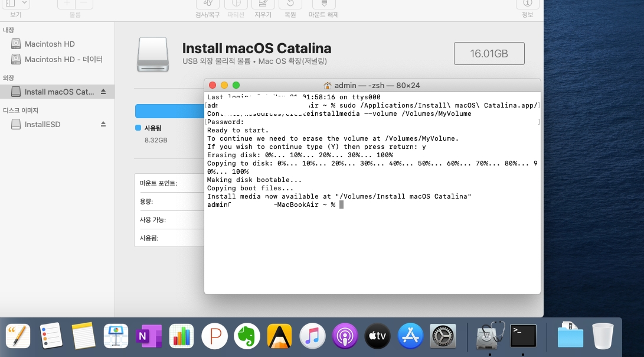Open App Store in the Dock
Viewport: 644px width, 357px height.
coord(410,336)
